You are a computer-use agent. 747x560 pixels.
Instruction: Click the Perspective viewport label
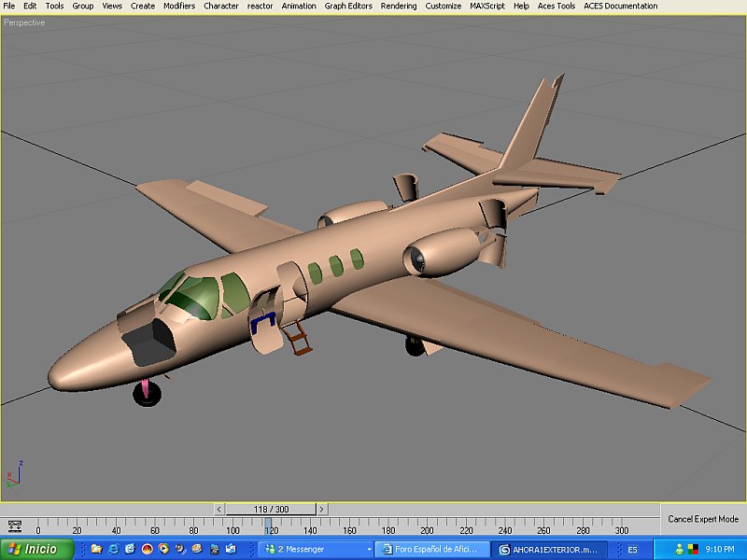[x=23, y=22]
